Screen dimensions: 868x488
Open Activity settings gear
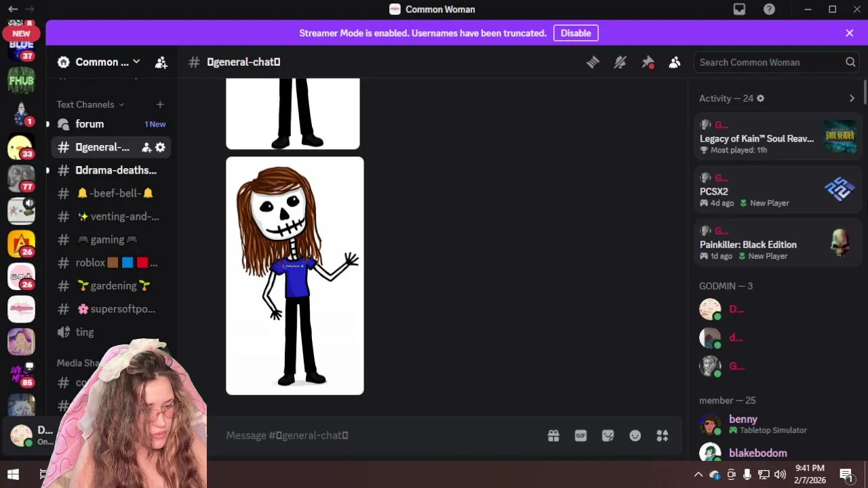click(x=760, y=98)
